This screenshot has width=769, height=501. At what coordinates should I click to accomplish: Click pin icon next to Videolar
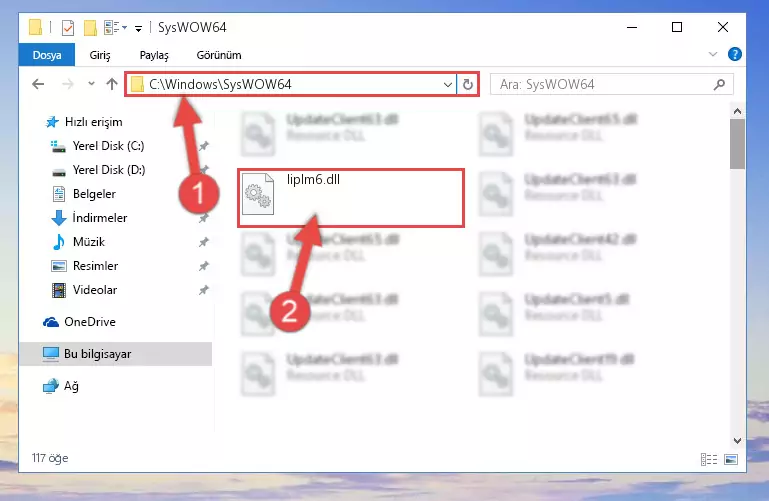tap(204, 290)
